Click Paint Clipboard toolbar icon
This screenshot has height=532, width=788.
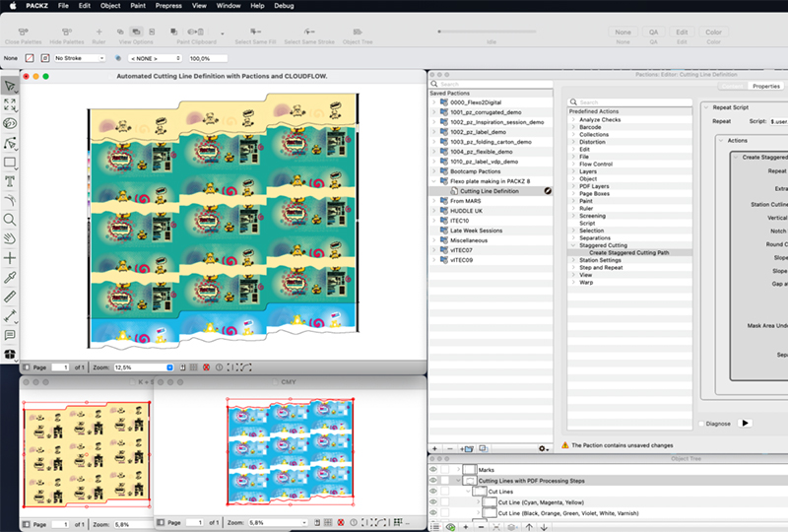coord(196,33)
